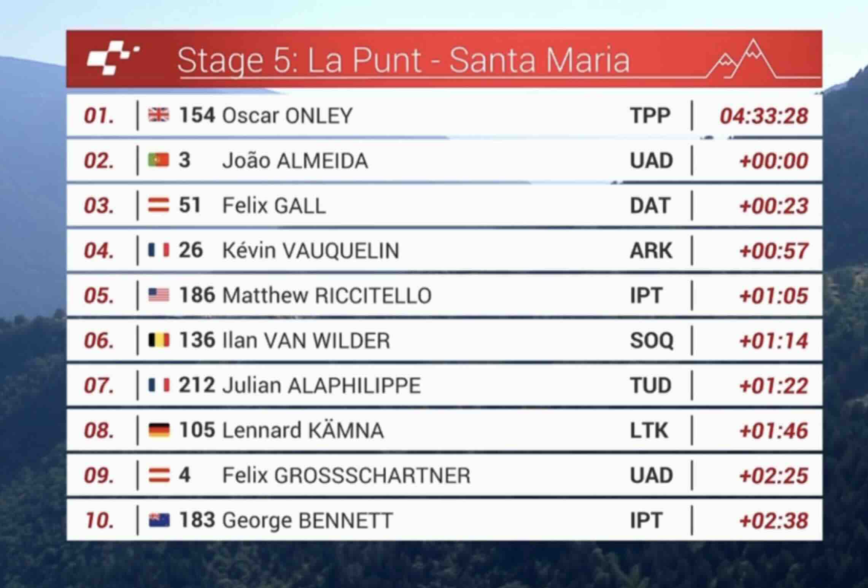
Task: Click rank number 05. in the standings
Action: (99, 296)
